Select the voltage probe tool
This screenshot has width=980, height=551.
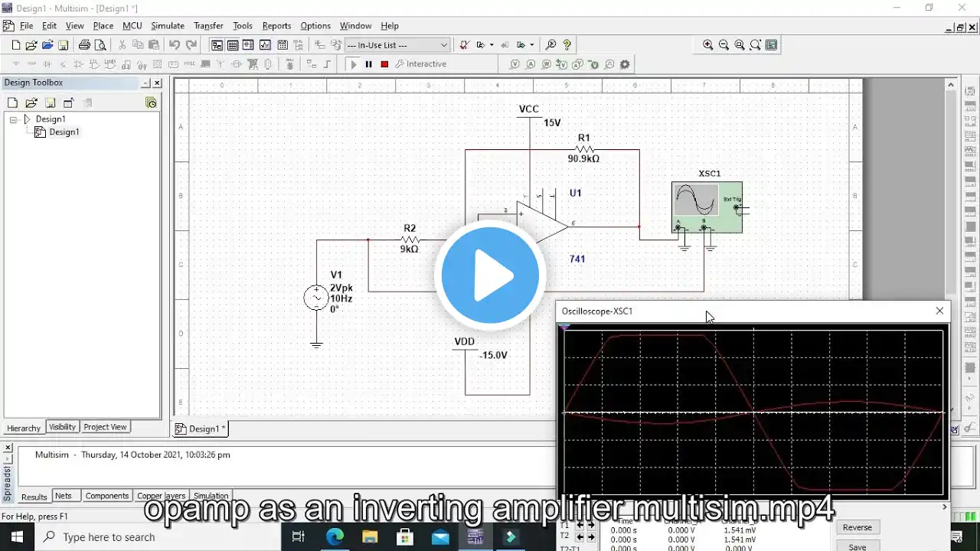point(514,64)
